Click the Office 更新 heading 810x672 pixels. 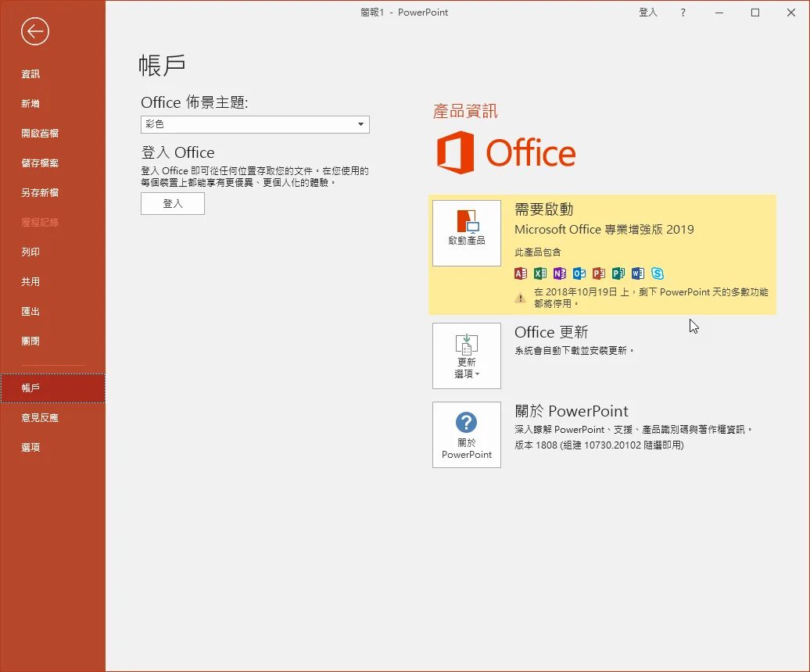point(551,332)
